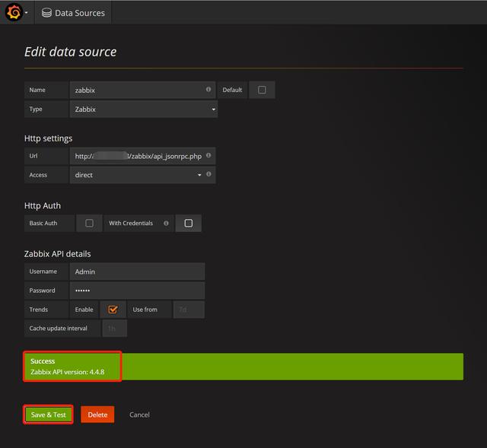The image size is (487, 448).
Task: Click the Username field with Admin
Action: pos(137,272)
